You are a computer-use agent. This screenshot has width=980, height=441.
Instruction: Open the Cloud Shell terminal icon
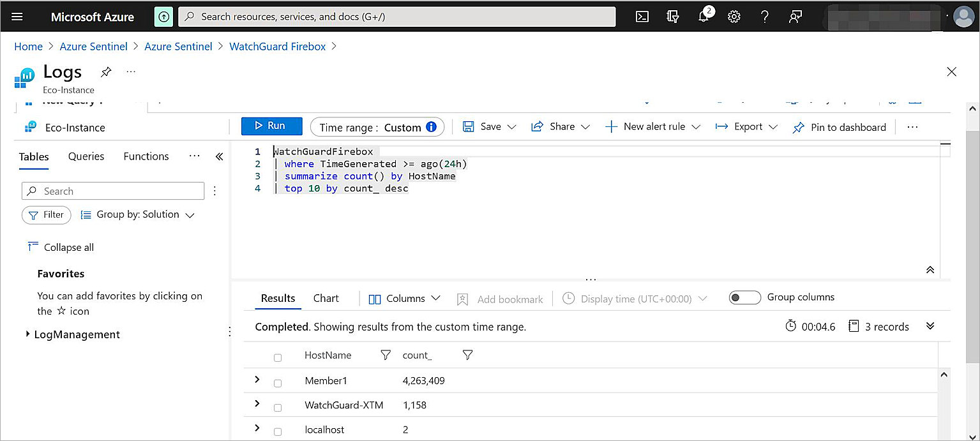click(642, 17)
